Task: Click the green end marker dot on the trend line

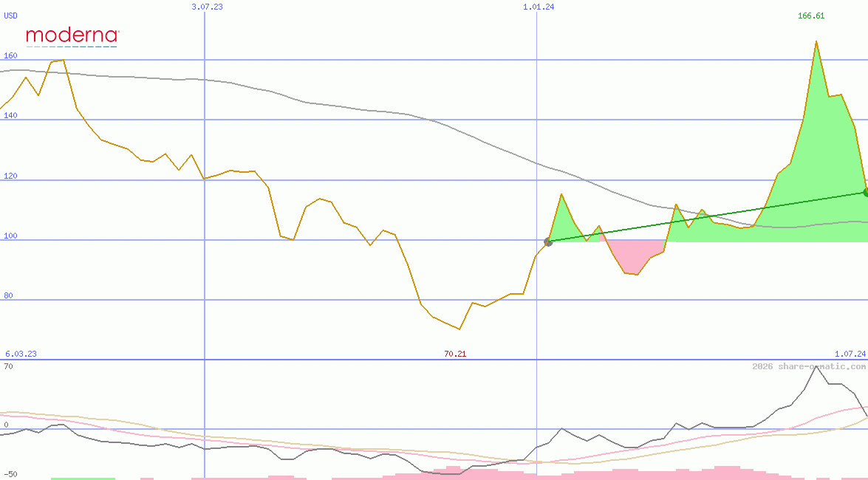Action: click(x=865, y=193)
